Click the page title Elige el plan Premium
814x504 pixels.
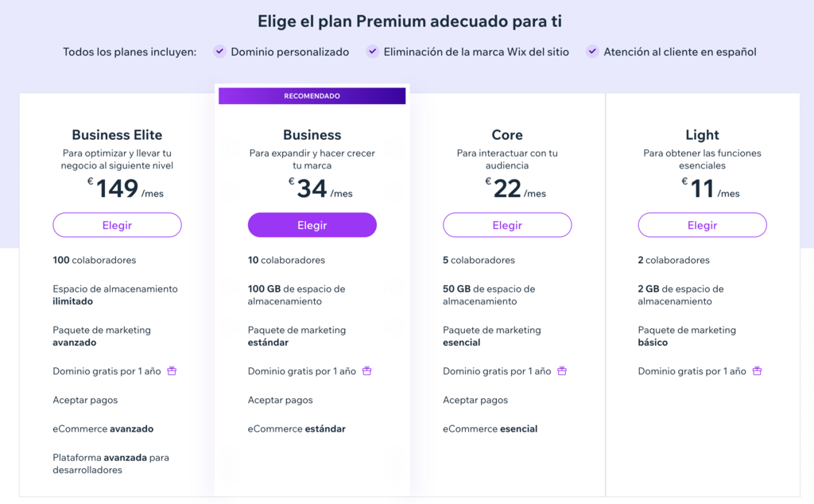click(x=407, y=21)
